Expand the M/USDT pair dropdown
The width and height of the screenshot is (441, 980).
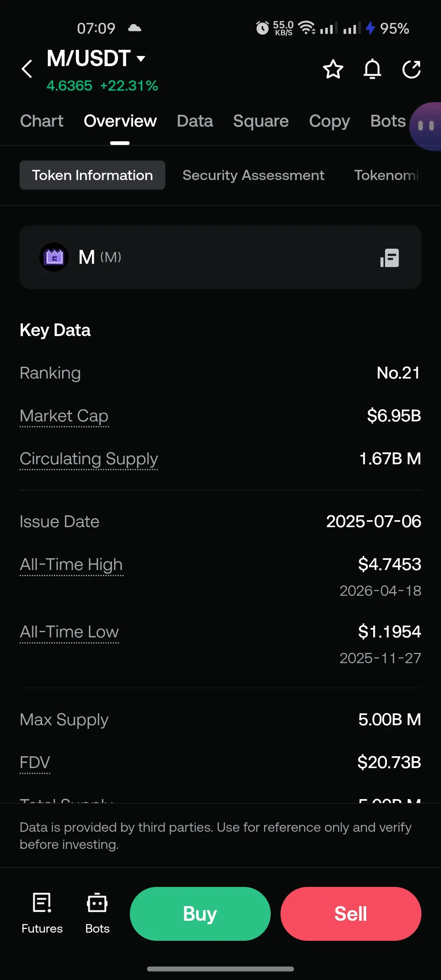(x=141, y=58)
